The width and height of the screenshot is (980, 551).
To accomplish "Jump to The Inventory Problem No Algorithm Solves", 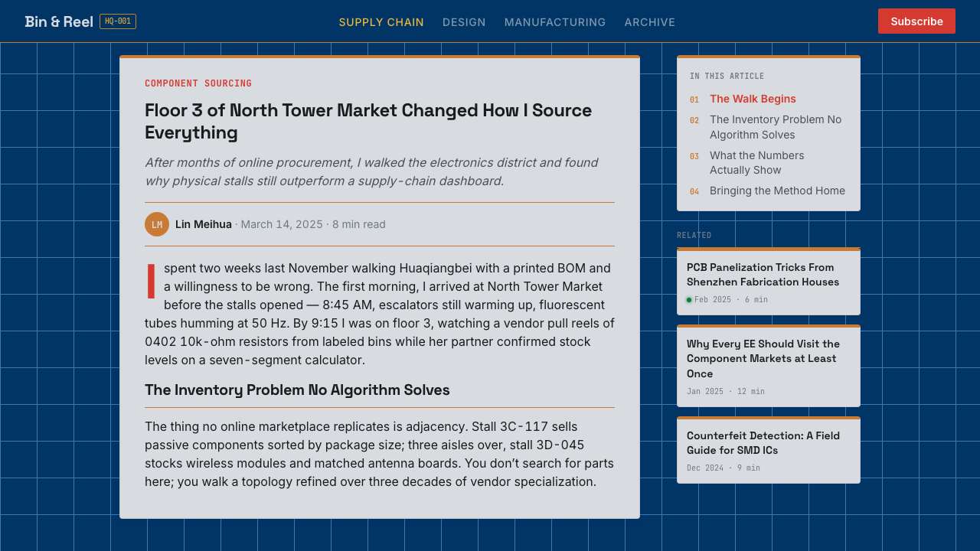I will click(776, 127).
